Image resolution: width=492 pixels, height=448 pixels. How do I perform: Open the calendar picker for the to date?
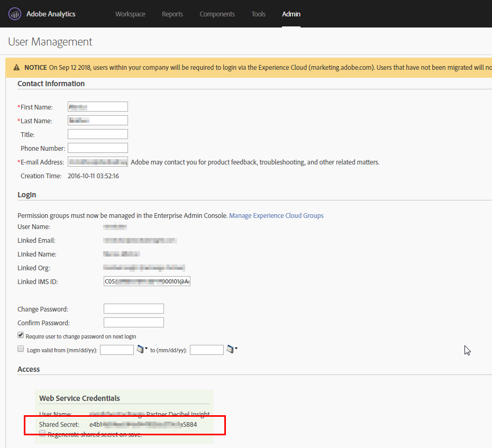[x=231, y=349]
